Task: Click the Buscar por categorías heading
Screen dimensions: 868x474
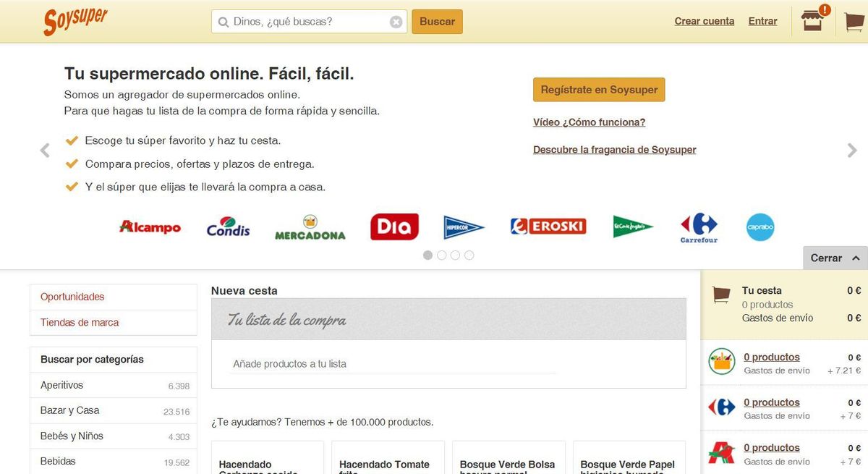Action: (x=92, y=360)
